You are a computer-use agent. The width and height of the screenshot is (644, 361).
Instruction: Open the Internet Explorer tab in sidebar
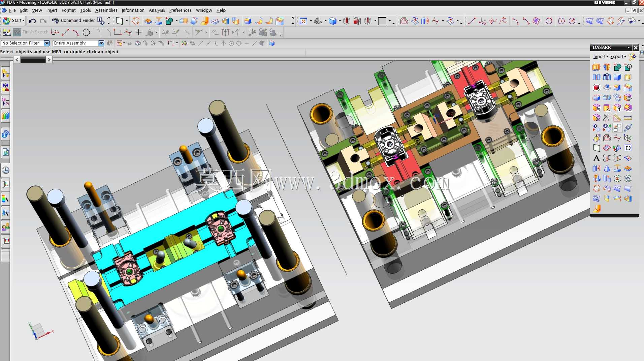5,153
